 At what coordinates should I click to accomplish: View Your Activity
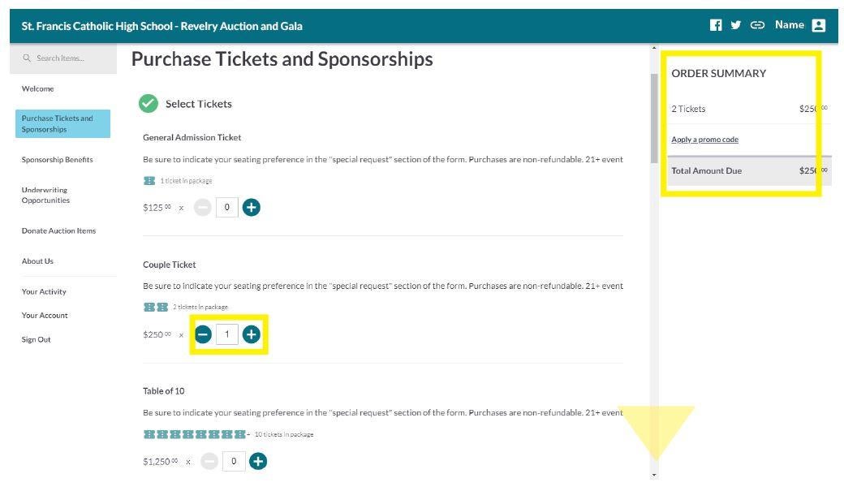tap(44, 292)
